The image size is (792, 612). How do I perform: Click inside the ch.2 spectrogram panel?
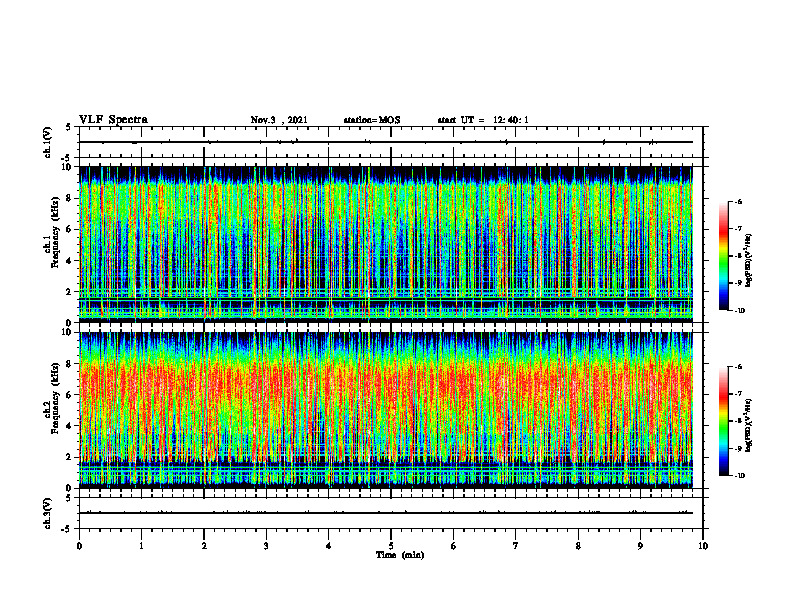(386, 410)
